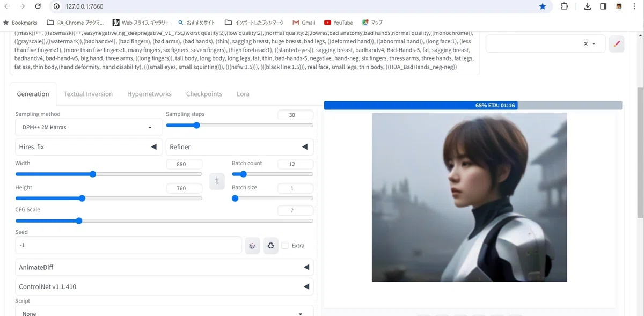Adjust the Batch count slider
The width and height of the screenshot is (644, 316).
[x=273, y=174]
